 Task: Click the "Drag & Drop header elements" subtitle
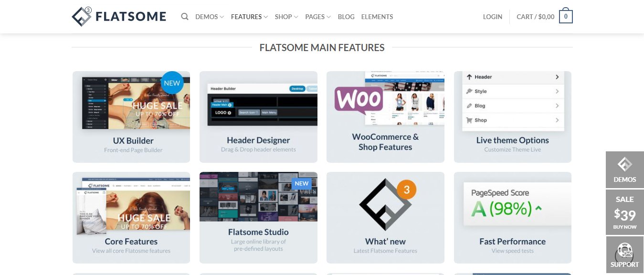[258, 149]
